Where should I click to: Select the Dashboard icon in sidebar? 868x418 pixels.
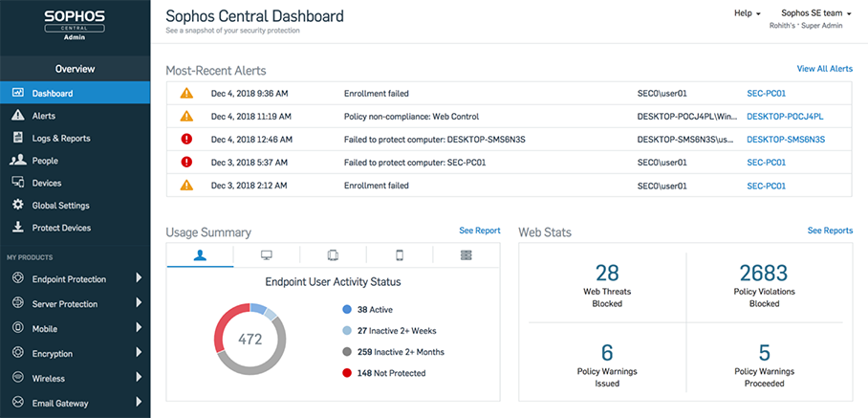pos(17,94)
